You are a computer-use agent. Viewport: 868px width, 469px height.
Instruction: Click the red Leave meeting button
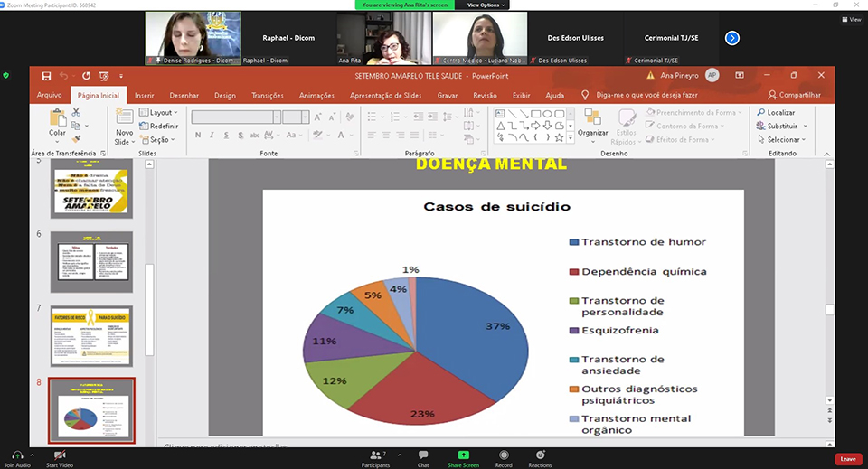coord(847,458)
